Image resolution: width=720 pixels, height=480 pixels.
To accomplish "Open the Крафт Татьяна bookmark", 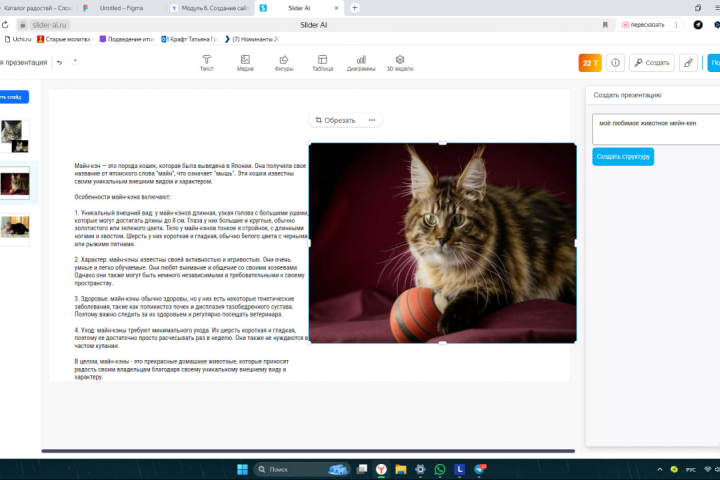I will (x=189, y=39).
